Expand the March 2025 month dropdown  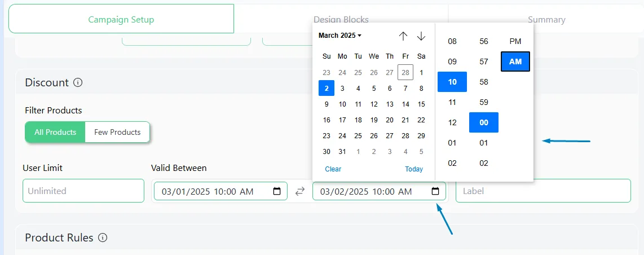[x=340, y=36]
